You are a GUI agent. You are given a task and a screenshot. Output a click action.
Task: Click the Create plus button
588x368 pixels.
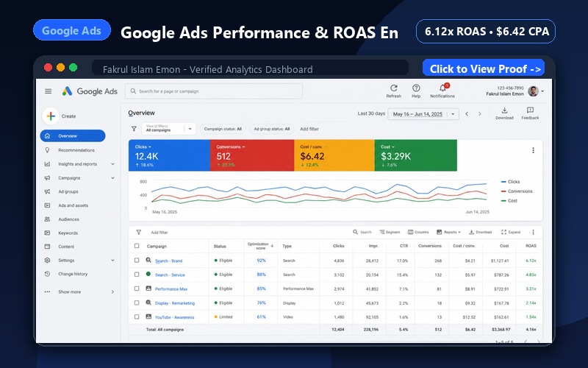click(51, 116)
